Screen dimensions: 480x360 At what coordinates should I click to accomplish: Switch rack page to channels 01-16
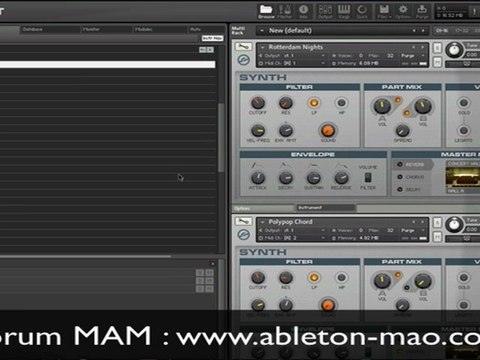442,31
